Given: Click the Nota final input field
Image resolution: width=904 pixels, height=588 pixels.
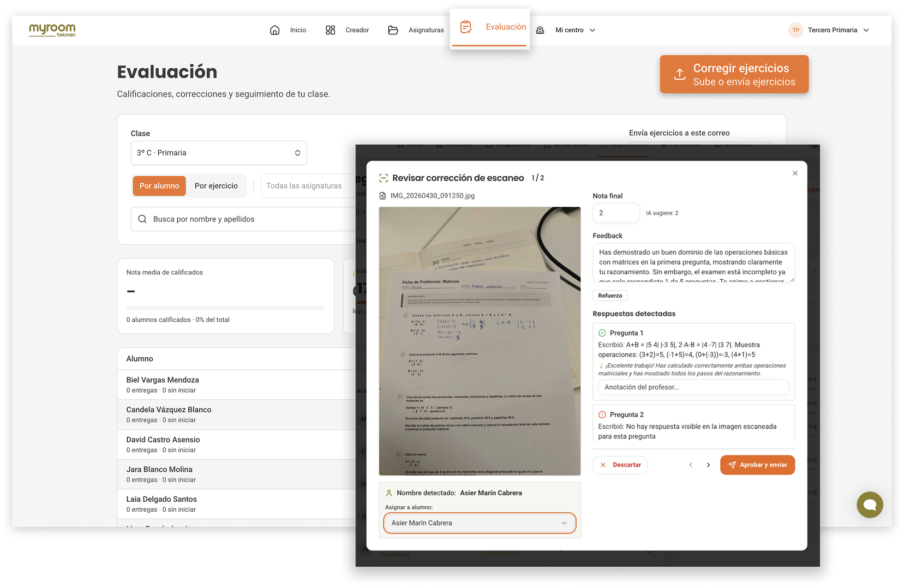Looking at the screenshot, I should point(616,213).
